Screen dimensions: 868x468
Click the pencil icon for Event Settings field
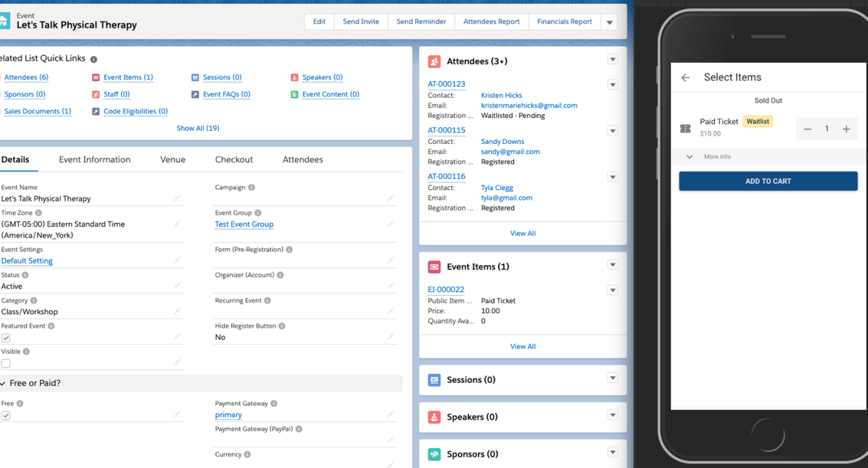click(177, 261)
